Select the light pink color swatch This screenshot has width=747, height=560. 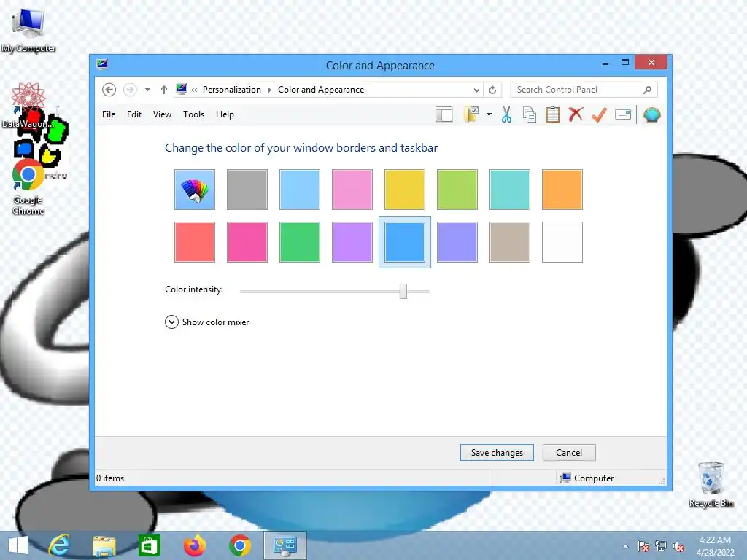(352, 190)
